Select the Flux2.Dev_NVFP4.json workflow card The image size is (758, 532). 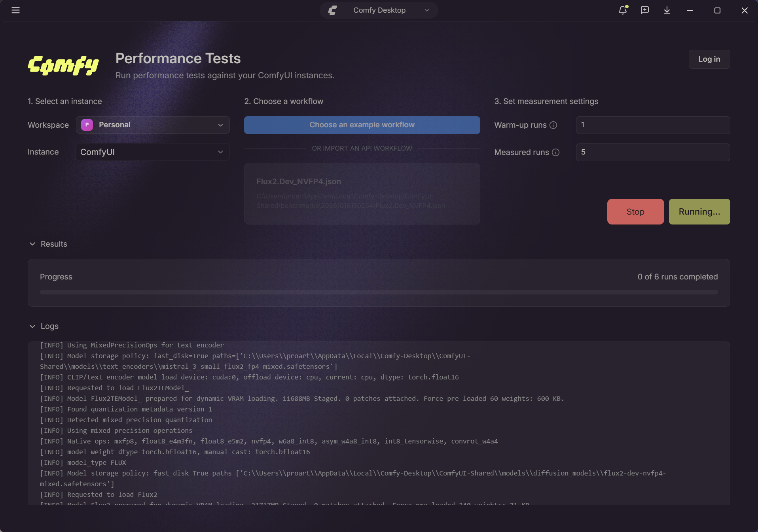pos(362,194)
